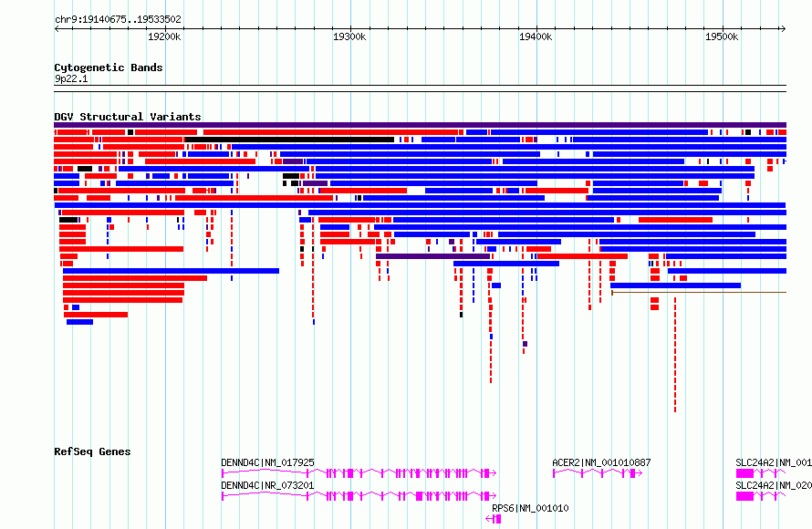Select the SLC24A2 NM_020 transcript glyph
Image resolution: width=812 pixels, height=529 pixels.
click(761, 496)
